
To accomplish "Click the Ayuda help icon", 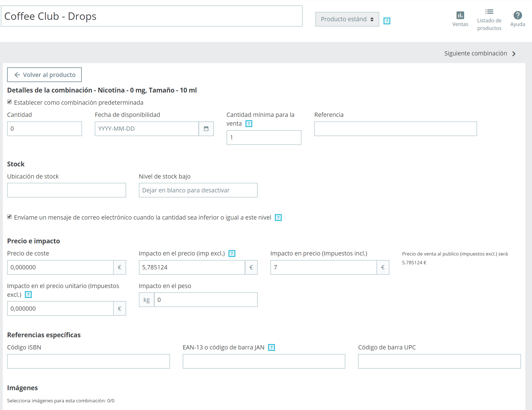I will click(x=518, y=15).
